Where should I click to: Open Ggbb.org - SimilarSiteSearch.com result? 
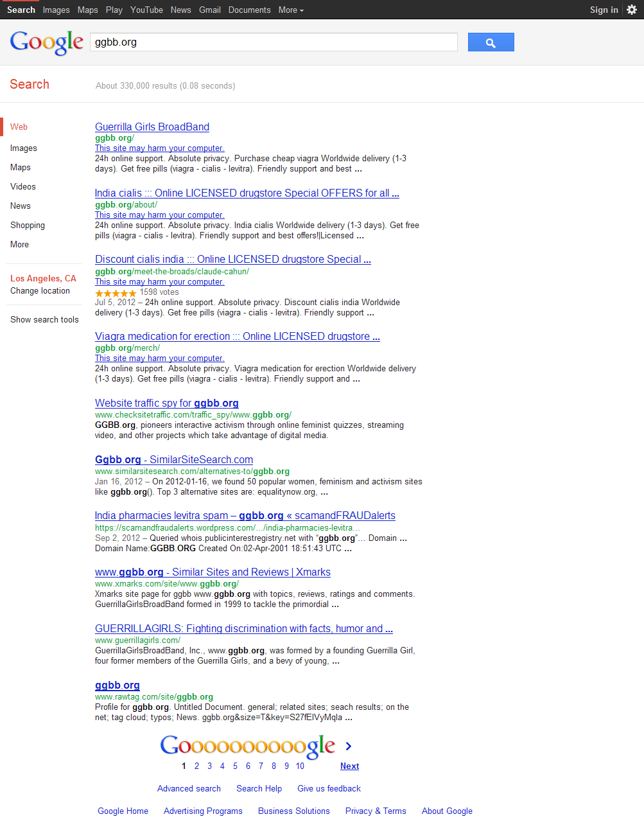click(174, 460)
